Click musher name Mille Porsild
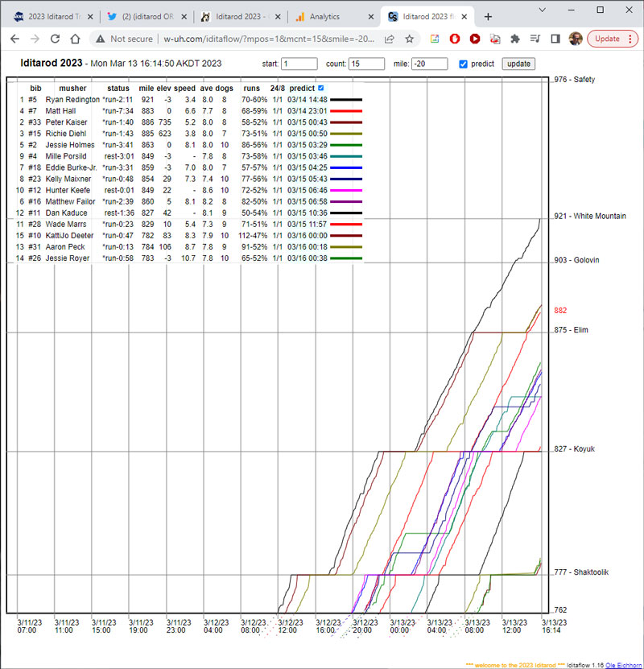The height and width of the screenshot is (669, 644). (66, 156)
